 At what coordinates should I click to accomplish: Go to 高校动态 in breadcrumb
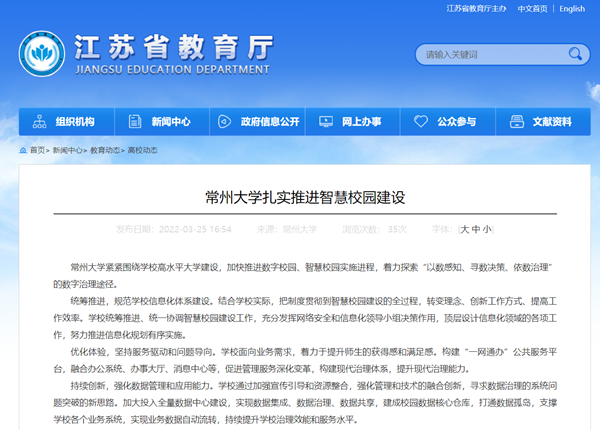click(141, 150)
